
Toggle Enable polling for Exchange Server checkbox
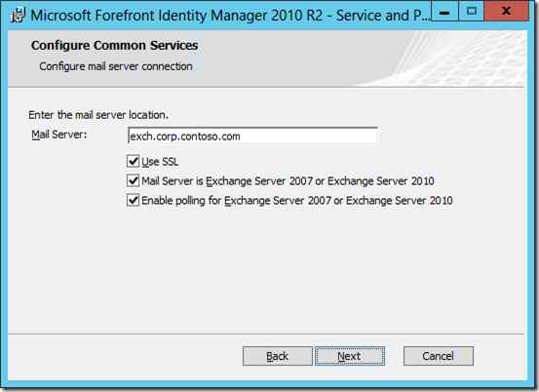(133, 200)
